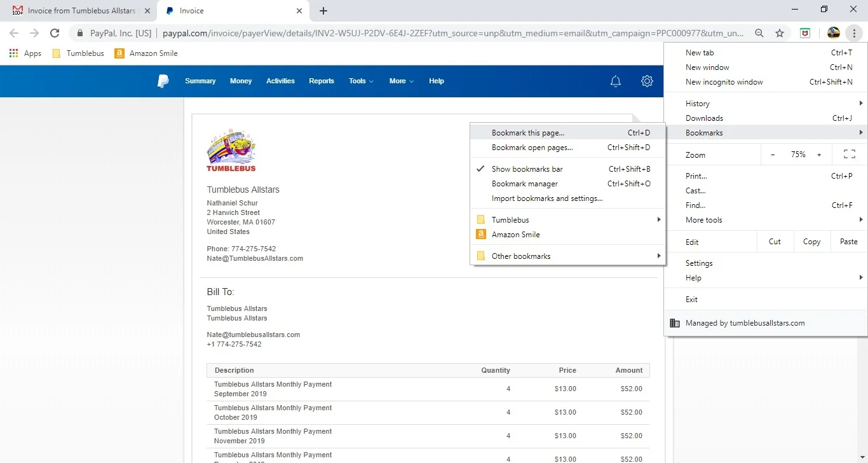Expand the Bookmarks submenu in Chrome menu

[x=766, y=133]
